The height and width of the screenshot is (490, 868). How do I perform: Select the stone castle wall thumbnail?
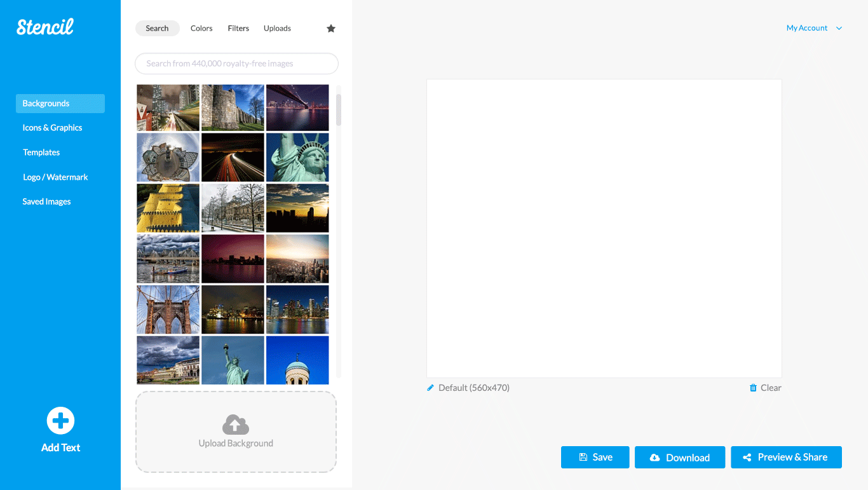click(233, 108)
